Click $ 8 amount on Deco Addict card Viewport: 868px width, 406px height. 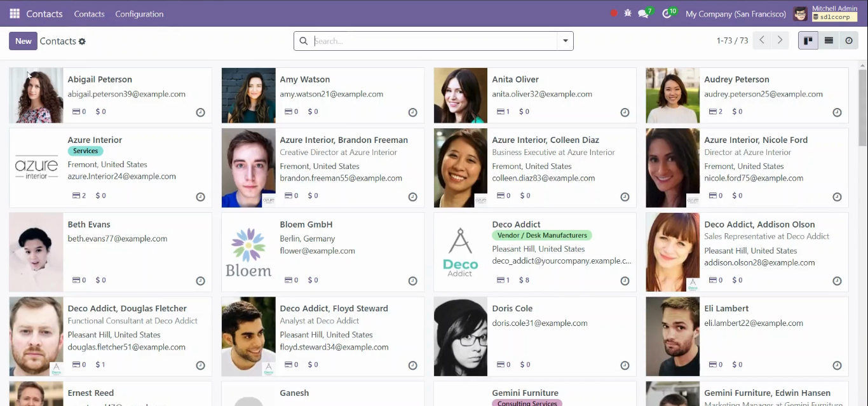pyautogui.click(x=524, y=280)
